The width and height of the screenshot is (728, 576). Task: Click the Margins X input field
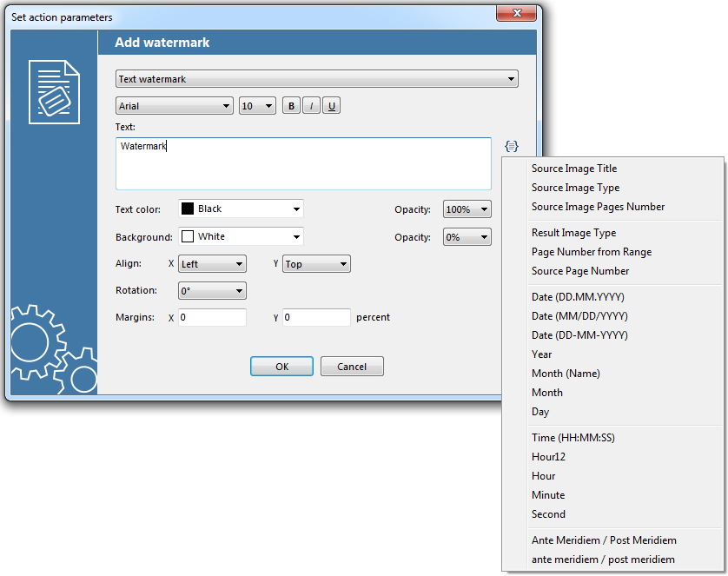point(212,318)
